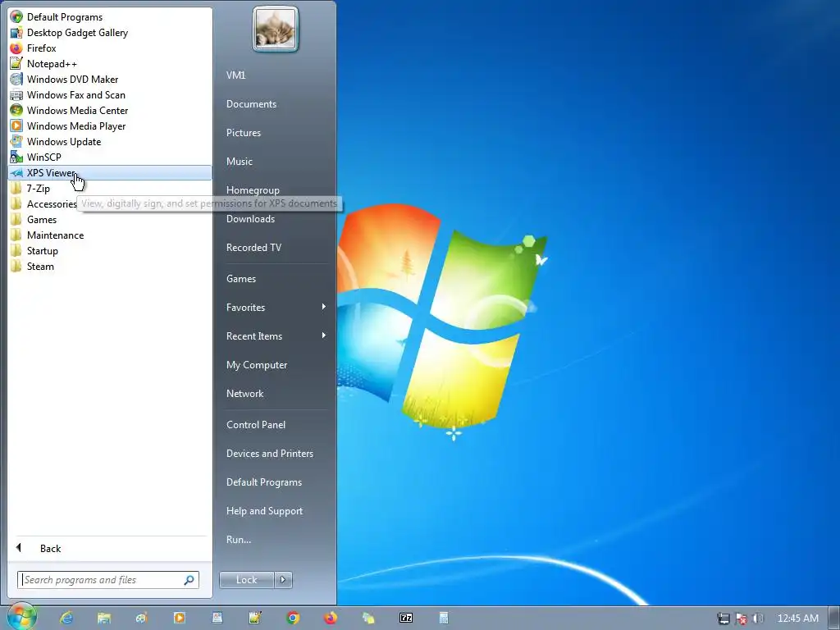
Task: Open 7-Zip File Manager from the taskbar
Action: click(406, 618)
